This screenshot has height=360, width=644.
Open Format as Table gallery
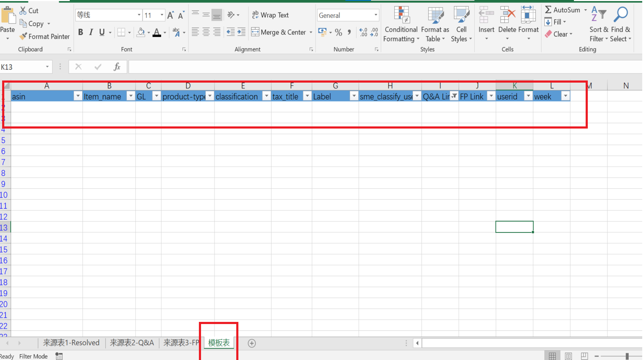[x=435, y=24]
